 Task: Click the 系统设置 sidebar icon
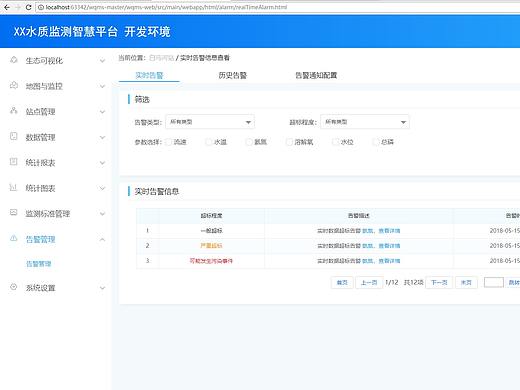tap(14, 287)
